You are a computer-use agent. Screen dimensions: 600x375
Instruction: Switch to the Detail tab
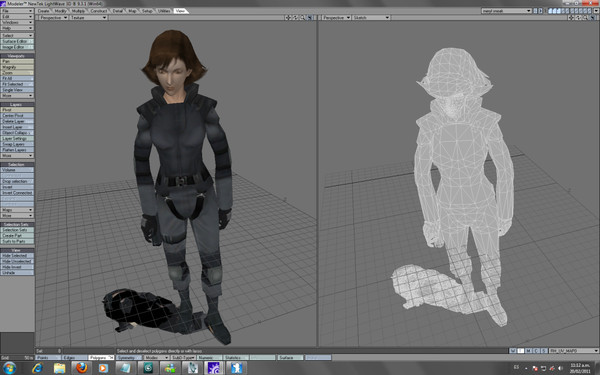[118, 11]
